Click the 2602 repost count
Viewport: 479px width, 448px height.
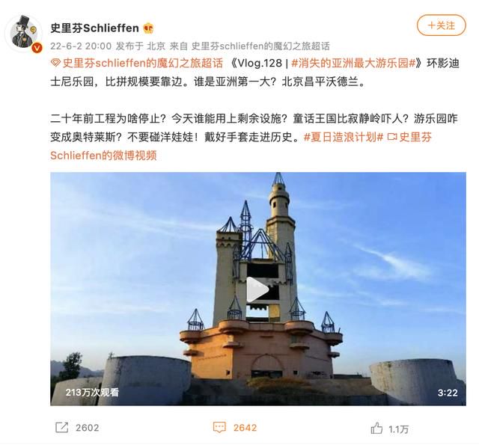pyautogui.click(x=88, y=428)
